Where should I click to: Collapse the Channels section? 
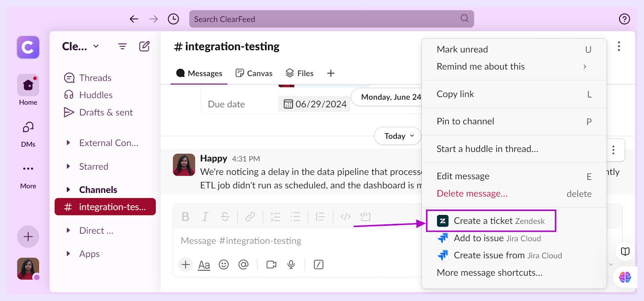click(x=68, y=190)
